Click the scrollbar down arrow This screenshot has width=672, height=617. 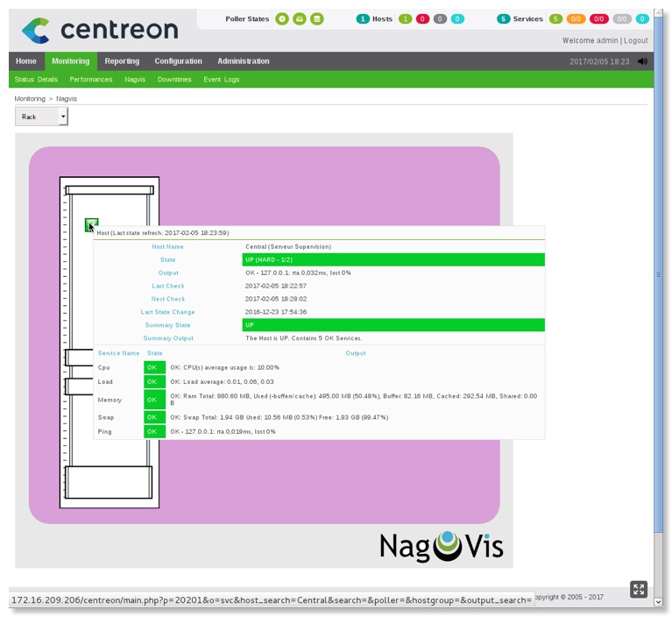[659, 601]
